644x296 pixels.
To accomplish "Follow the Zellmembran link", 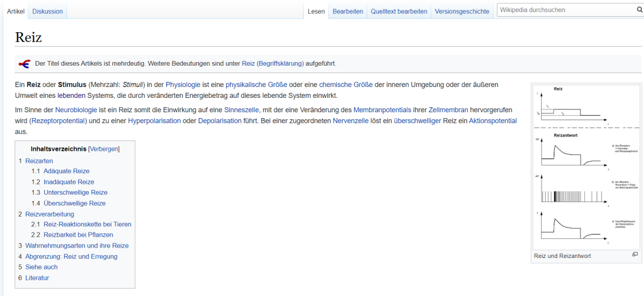I will [448, 110].
